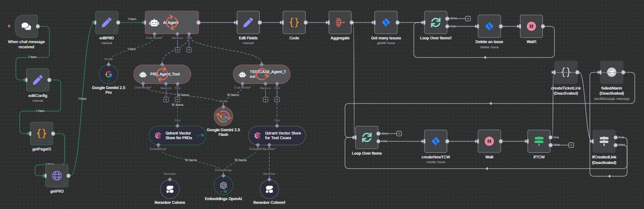
Task: Click the Wait1 pause node
Action: pos(531,26)
